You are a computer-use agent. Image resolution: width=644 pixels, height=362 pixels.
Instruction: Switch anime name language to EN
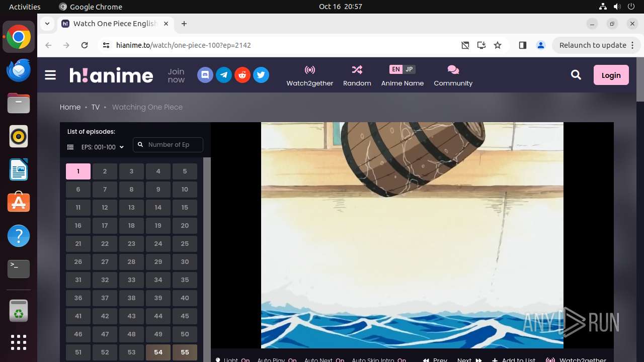point(396,69)
